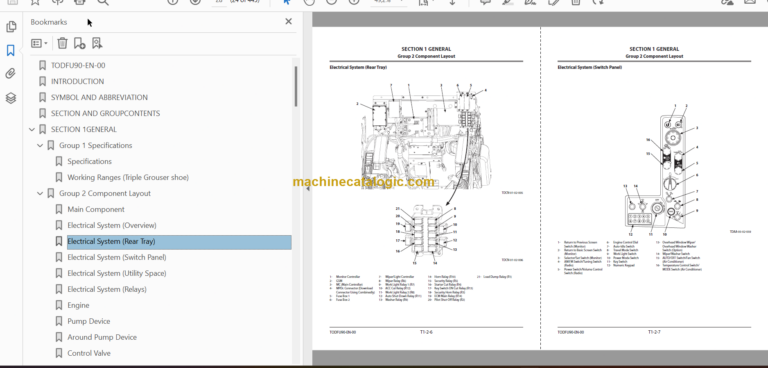Jump to the Engine bookmark
This screenshot has width=768, height=368.
pos(78,305)
